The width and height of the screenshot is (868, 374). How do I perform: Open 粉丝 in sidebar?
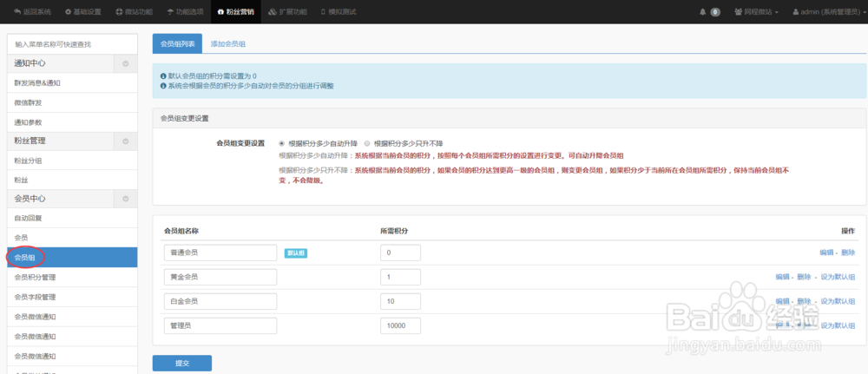73,180
